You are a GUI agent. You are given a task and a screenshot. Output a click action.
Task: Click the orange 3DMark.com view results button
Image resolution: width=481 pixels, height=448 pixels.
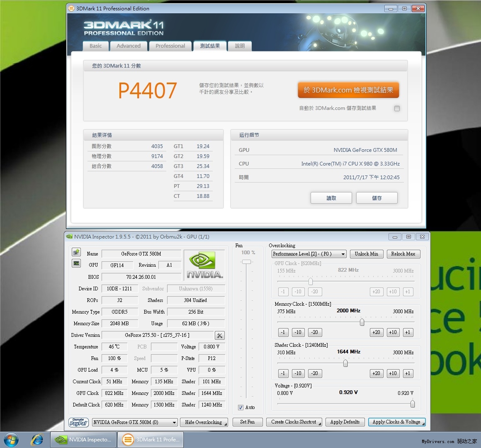click(x=348, y=90)
